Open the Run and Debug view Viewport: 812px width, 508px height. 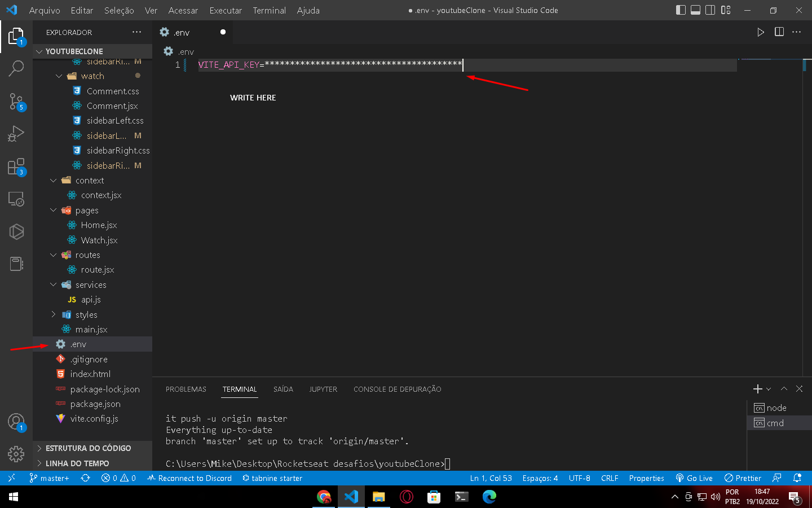(16, 133)
